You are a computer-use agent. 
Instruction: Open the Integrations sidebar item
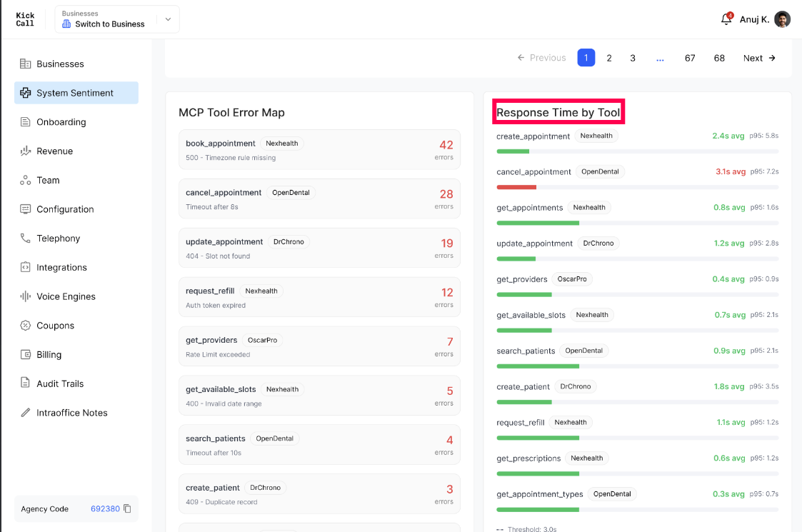pyautogui.click(x=76, y=267)
